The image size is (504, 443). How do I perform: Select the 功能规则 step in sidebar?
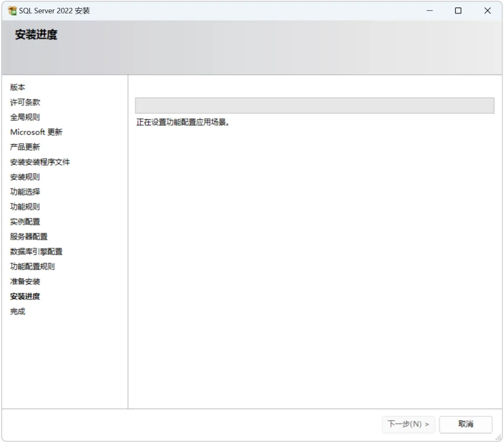click(25, 207)
